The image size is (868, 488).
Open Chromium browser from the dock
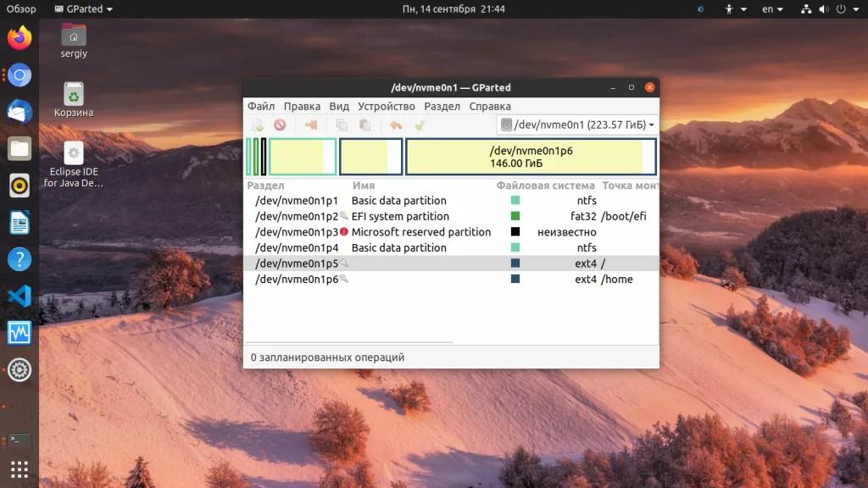(x=19, y=75)
